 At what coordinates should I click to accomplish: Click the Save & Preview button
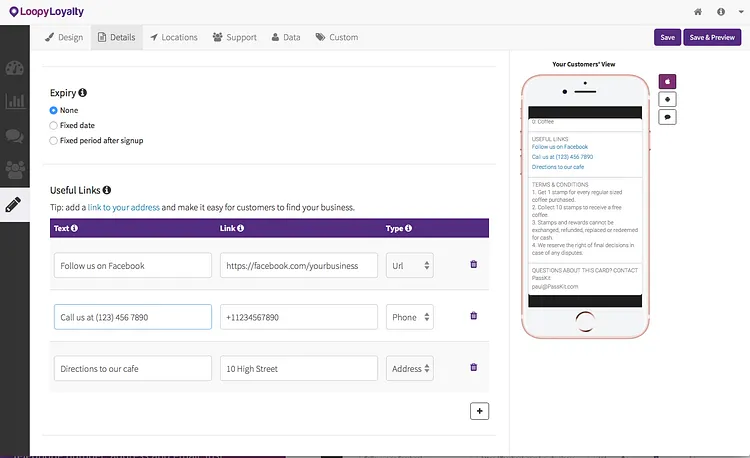712,37
